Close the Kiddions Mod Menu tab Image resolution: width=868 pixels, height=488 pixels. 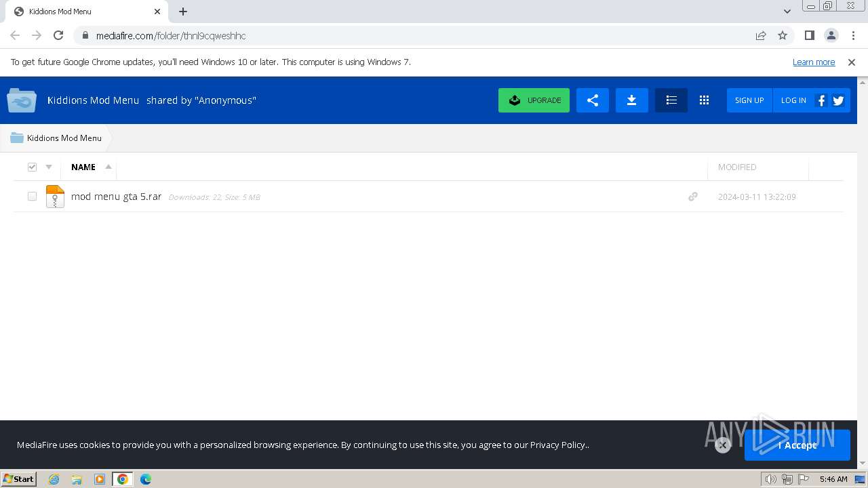[x=157, y=12]
